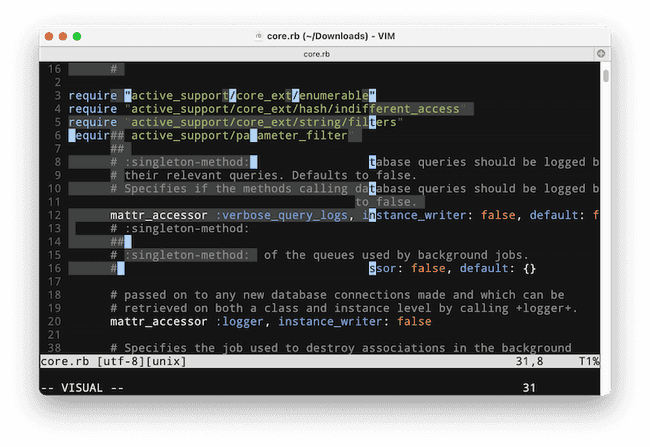Image resolution: width=650 pixels, height=447 pixels.
Task: Select the core.rb tab
Action: coord(320,53)
